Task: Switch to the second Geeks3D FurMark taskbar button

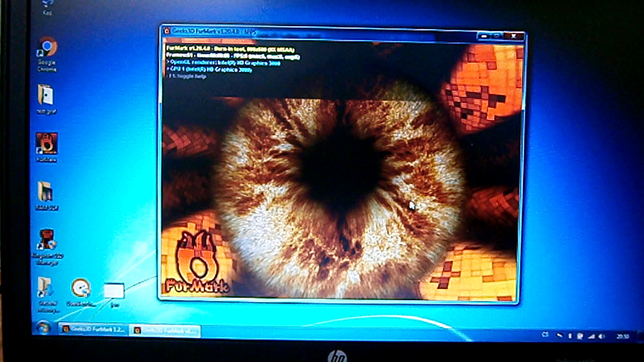Action: (165, 331)
